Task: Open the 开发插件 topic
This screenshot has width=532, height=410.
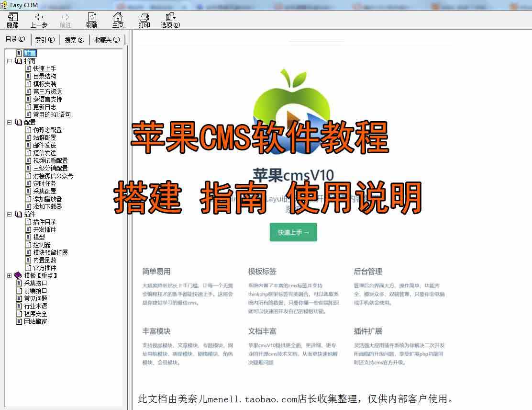Action: [x=45, y=229]
